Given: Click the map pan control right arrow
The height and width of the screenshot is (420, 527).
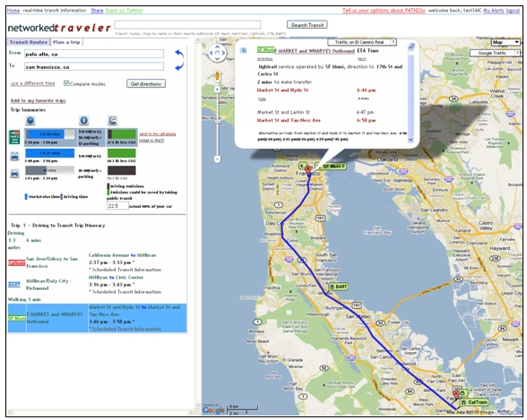Looking at the screenshot, I should [x=223, y=53].
